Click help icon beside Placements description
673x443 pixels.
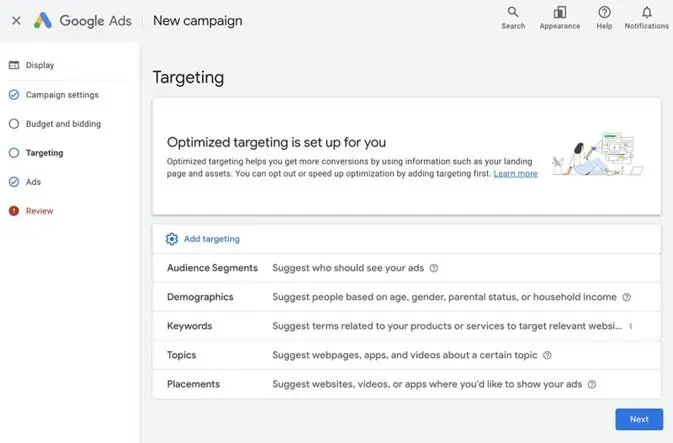[592, 384]
